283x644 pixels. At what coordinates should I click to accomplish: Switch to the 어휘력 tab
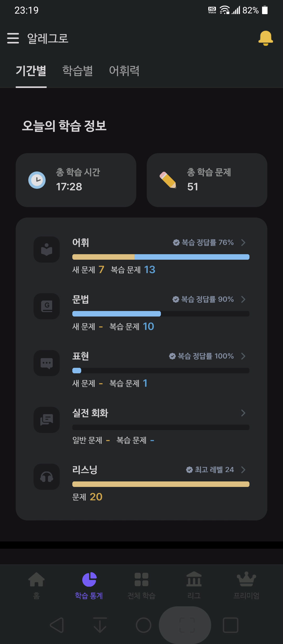coord(124,71)
